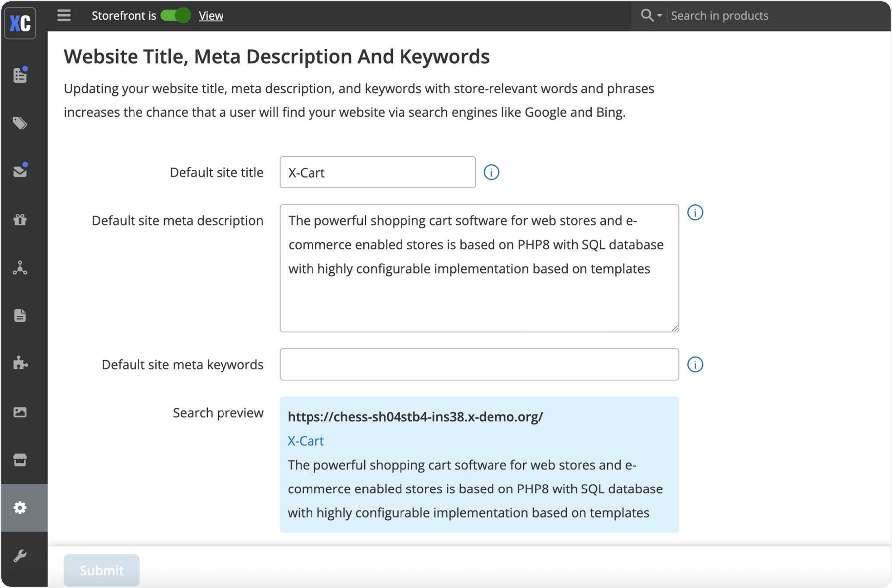Open the gift box discounts sidebar icon
The width and height of the screenshot is (892, 588).
click(x=20, y=219)
